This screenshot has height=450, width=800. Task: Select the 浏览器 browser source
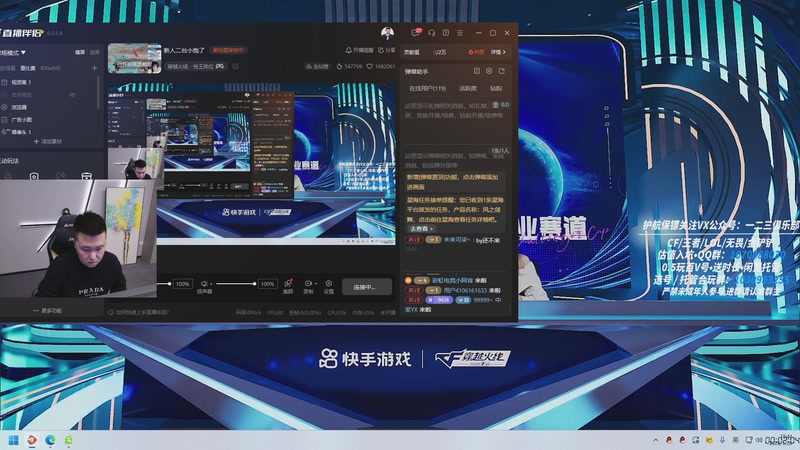48,107
